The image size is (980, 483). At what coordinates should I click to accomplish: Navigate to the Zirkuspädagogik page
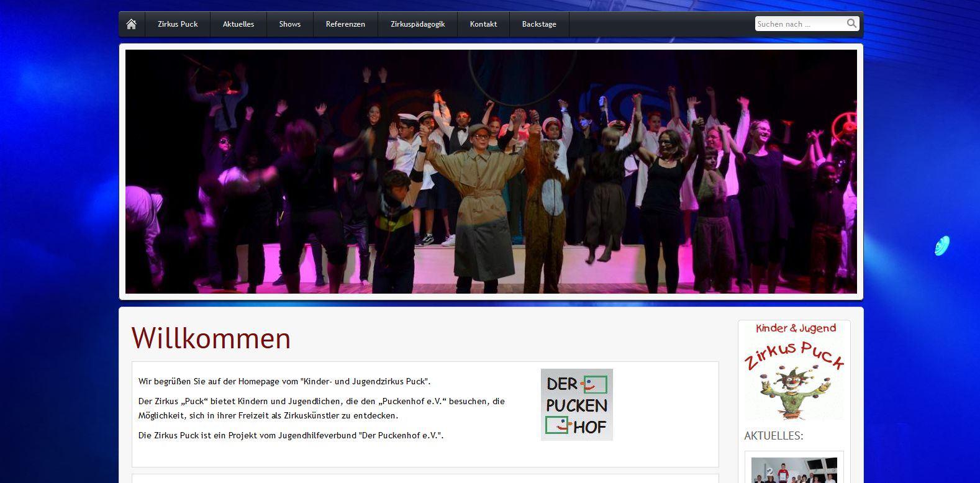pyautogui.click(x=417, y=24)
